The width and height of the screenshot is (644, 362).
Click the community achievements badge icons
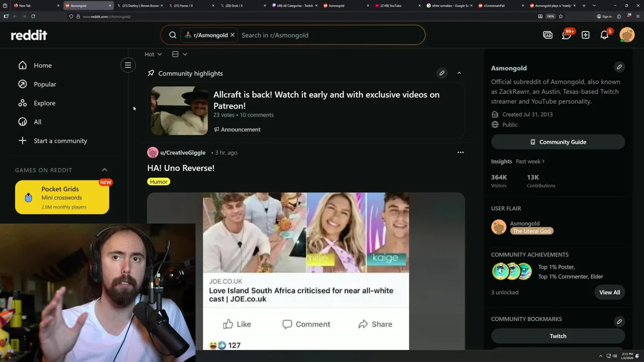click(x=512, y=271)
